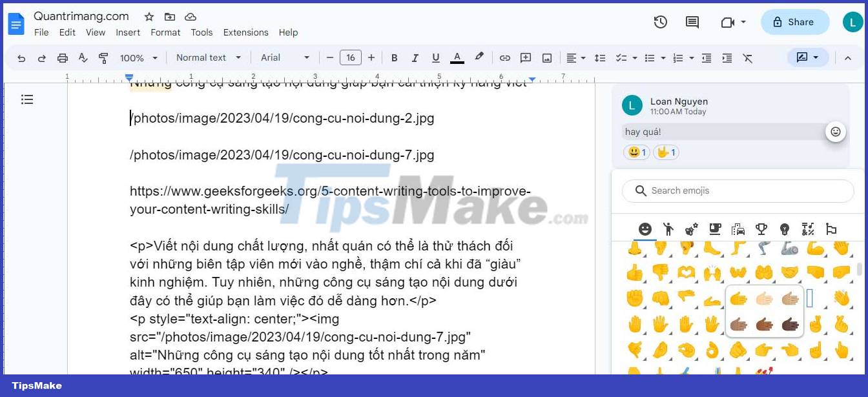Viewport: 868px width, 397px height.
Task: Toggle bold formatting
Action: [394, 57]
